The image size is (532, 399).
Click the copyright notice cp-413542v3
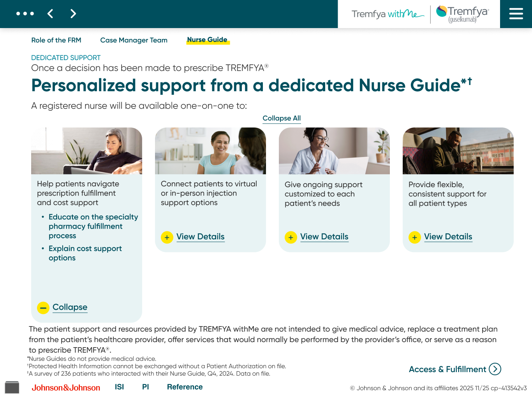pyautogui.click(x=438, y=388)
